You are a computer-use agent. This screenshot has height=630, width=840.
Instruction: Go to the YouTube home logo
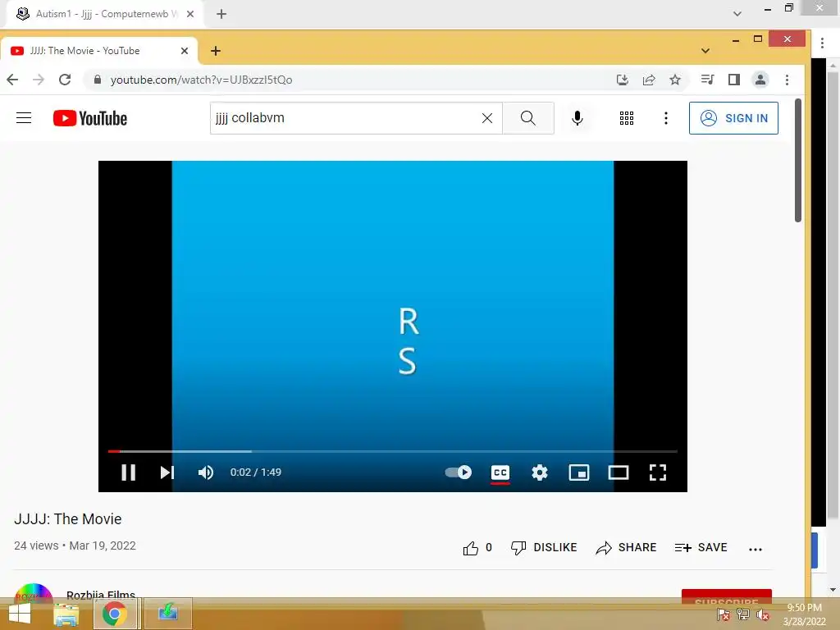tap(90, 118)
